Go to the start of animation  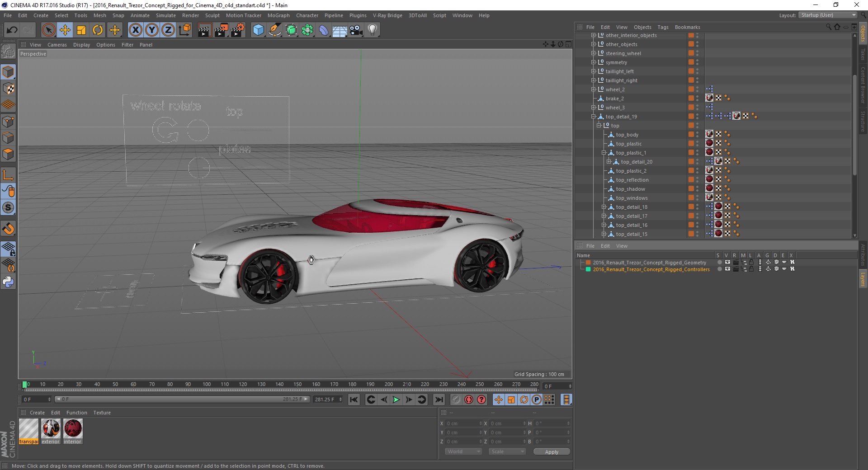354,399
